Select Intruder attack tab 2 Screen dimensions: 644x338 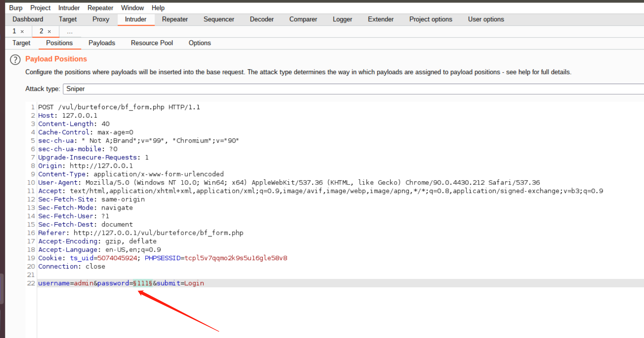coord(41,31)
